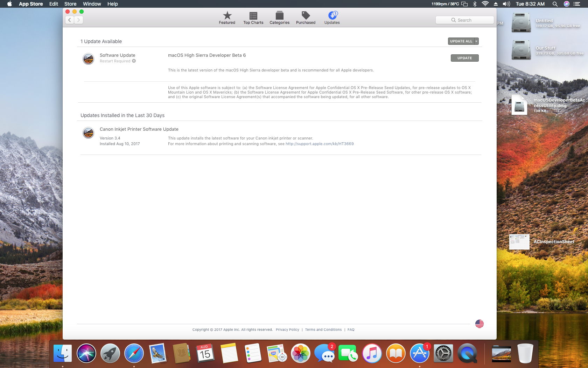
Task: Open the support.apple.com/kb/HT3669 link
Action: pos(320,144)
